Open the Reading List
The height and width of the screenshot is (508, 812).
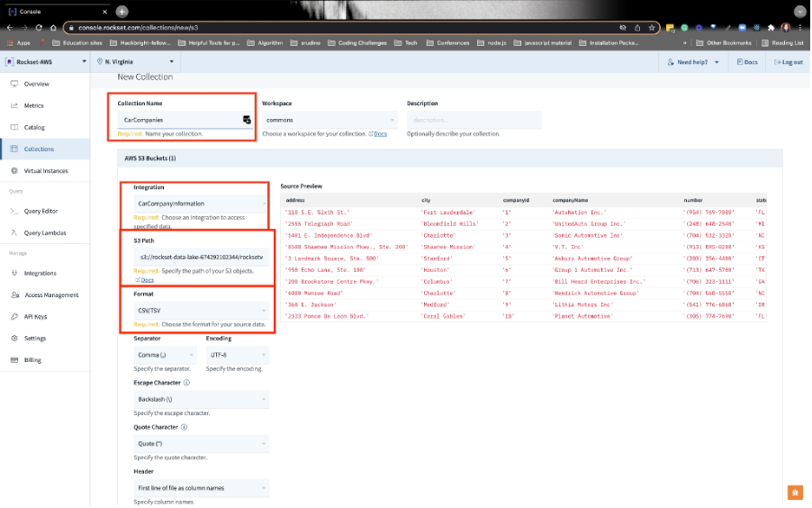(x=782, y=43)
